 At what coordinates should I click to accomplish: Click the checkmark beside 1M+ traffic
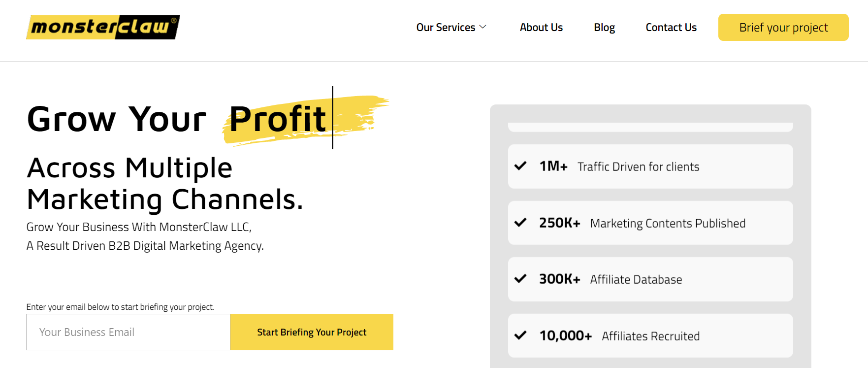(520, 166)
